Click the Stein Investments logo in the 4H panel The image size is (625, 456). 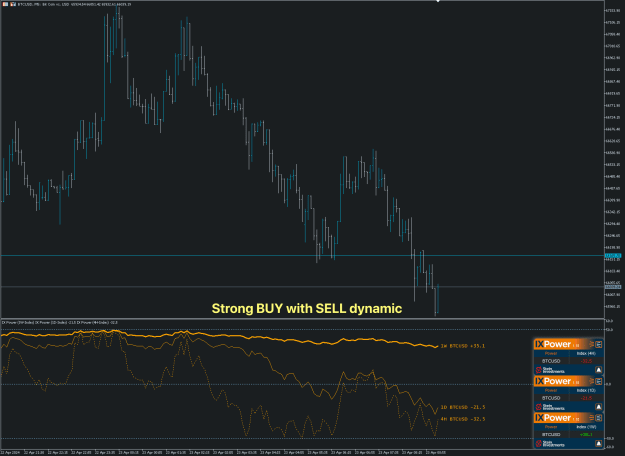click(x=550, y=370)
